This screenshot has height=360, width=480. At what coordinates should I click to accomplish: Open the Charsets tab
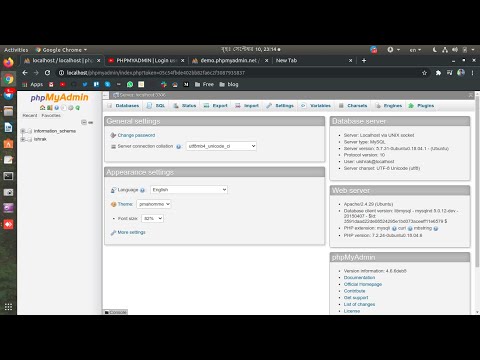(x=353, y=106)
